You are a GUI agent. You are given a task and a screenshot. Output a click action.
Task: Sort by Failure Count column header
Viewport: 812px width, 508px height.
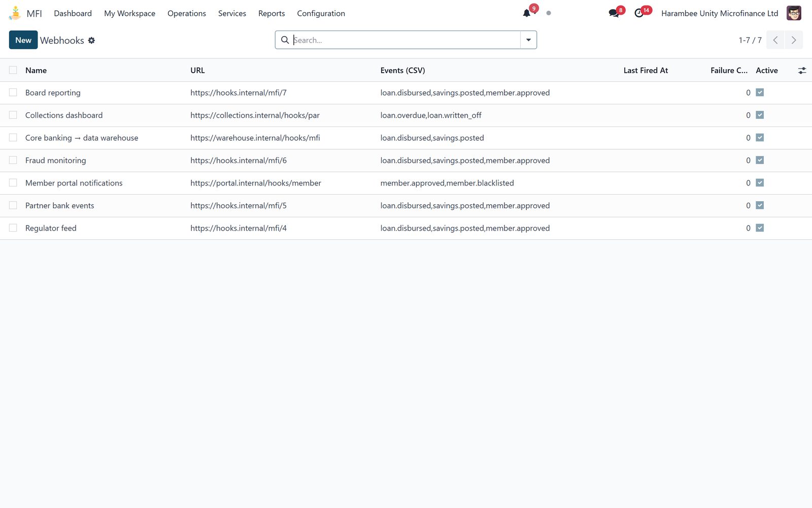coord(729,71)
